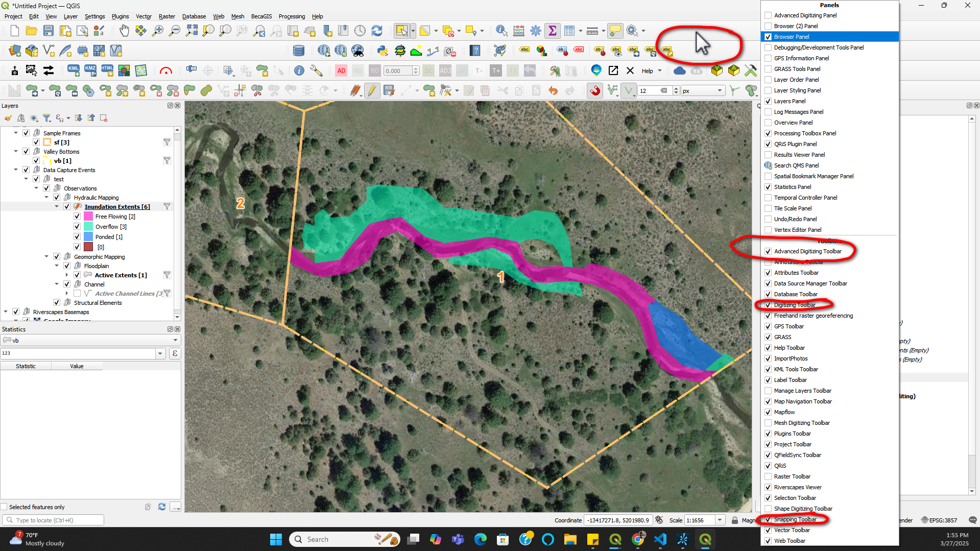Open the snapping units px dropdown
This screenshot has width=980, height=551.
pyautogui.click(x=720, y=91)
